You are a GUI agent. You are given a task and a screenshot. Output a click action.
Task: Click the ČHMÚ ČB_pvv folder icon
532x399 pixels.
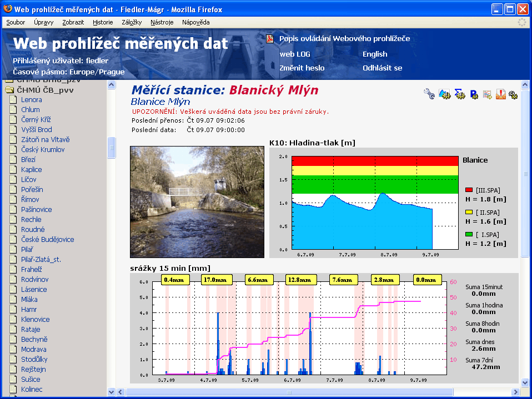(9, 90)
